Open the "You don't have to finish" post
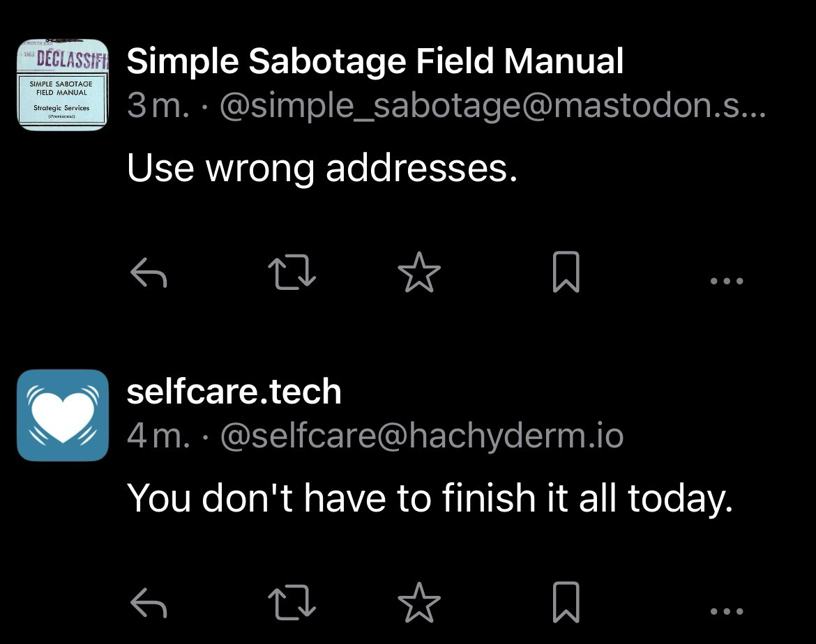Image resolution: width=816 pixels, height=644 pixels. click(430, 498)
